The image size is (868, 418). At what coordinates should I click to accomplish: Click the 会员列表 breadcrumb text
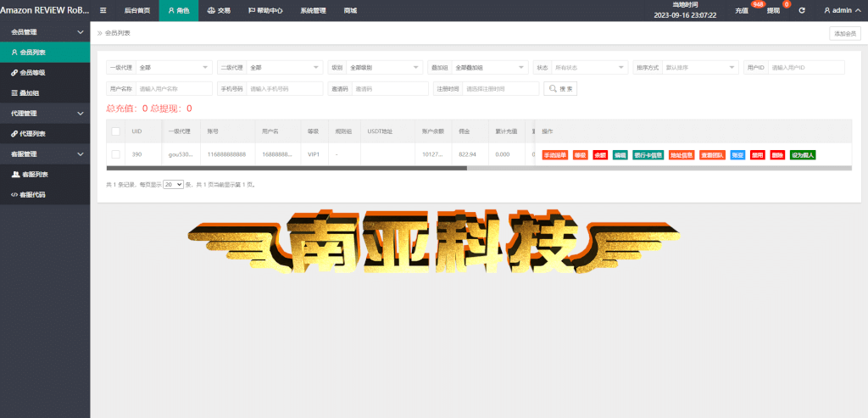117,33
